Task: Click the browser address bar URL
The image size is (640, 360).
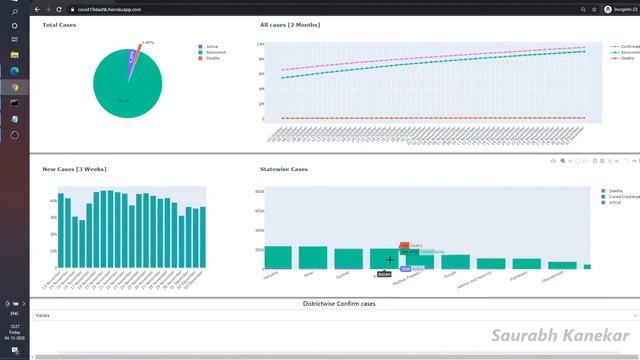Action: click(109, 9)
